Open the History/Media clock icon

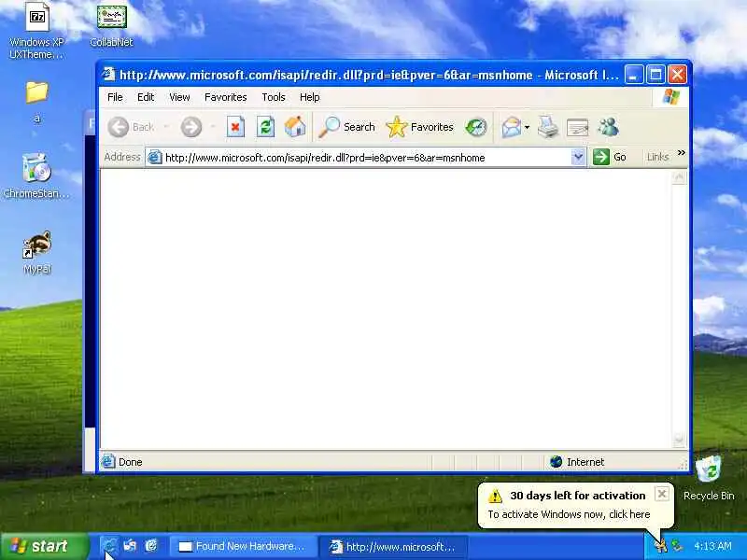point(475,127)
